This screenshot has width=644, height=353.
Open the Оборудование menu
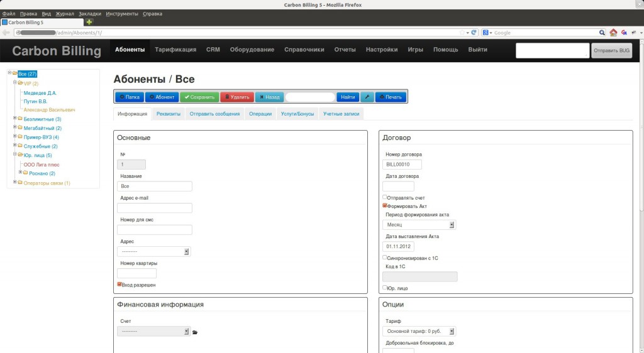[x=252, y=50]
